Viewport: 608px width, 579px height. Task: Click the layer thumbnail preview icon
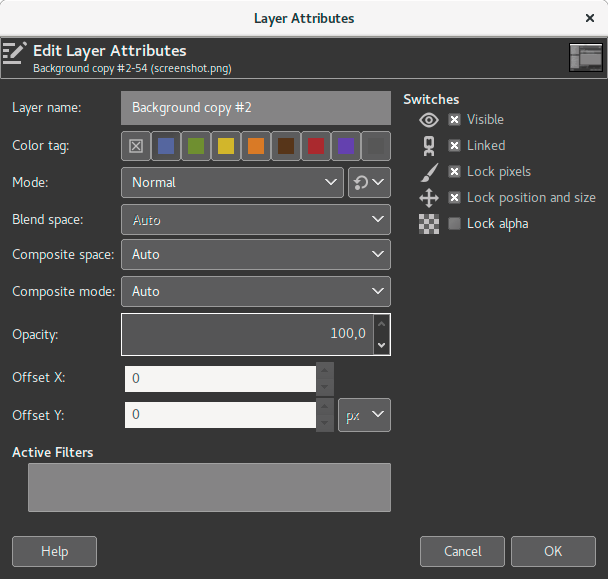click(x=585, y=58)
